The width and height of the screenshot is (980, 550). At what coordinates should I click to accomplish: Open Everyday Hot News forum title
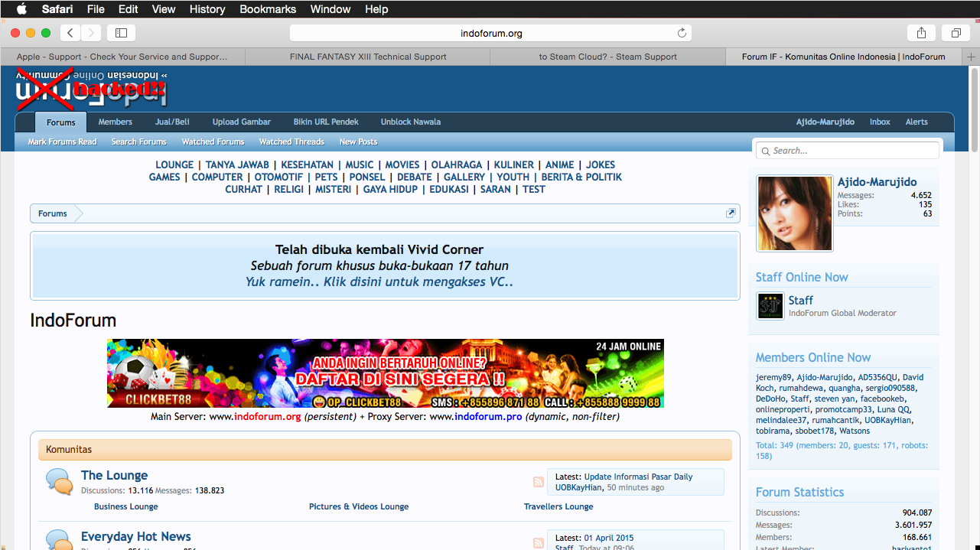click(x=136, y=536)
